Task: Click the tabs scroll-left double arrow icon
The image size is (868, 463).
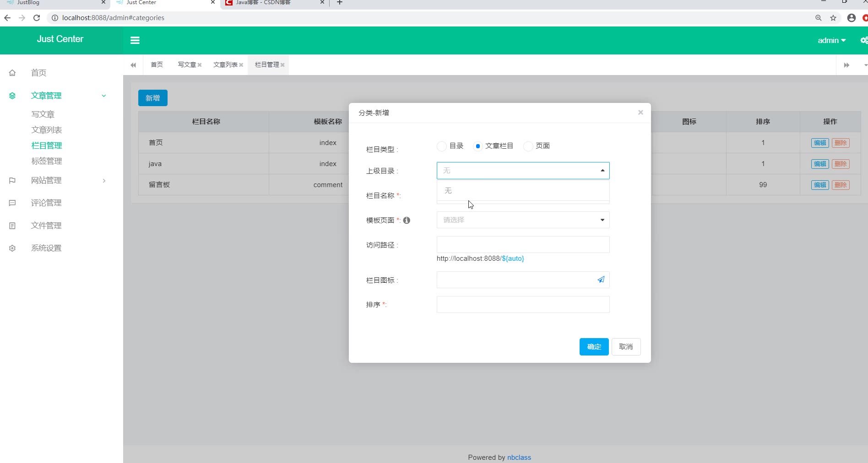Action: pos(133,65)
